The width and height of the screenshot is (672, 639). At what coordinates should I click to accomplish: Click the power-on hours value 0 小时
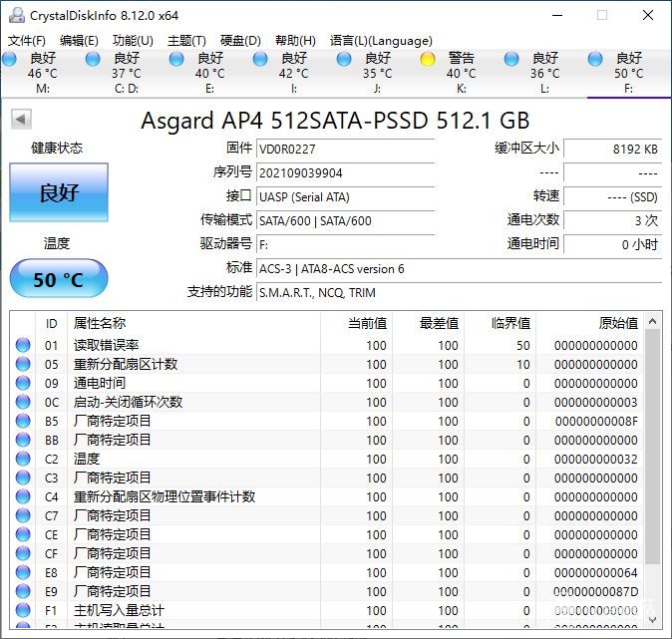coord(613,245)
